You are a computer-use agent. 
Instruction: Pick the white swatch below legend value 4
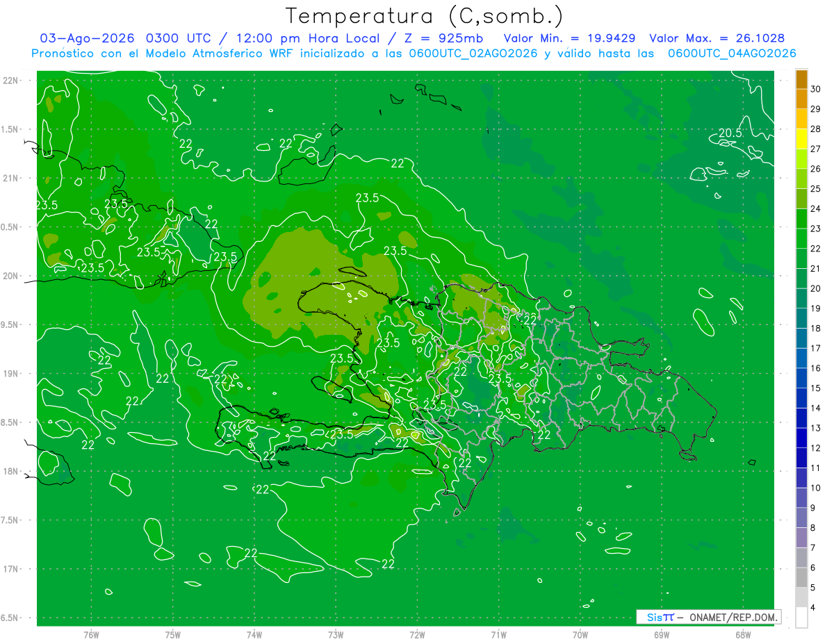(x=801, y=618)
